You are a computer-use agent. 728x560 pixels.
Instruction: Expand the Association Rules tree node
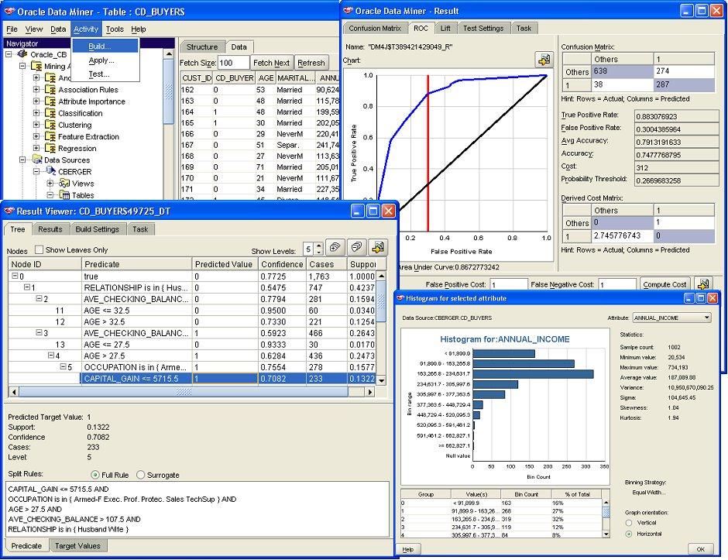36,90
